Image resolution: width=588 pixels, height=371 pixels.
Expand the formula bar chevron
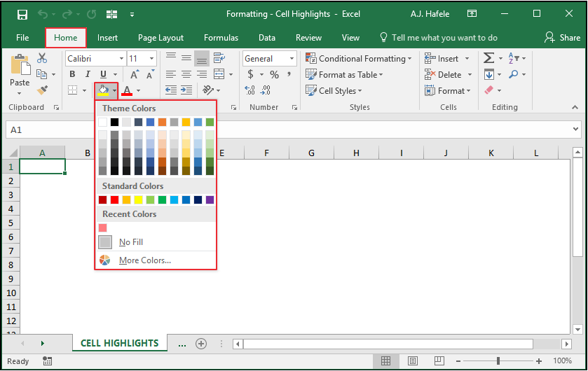[575, 129]
